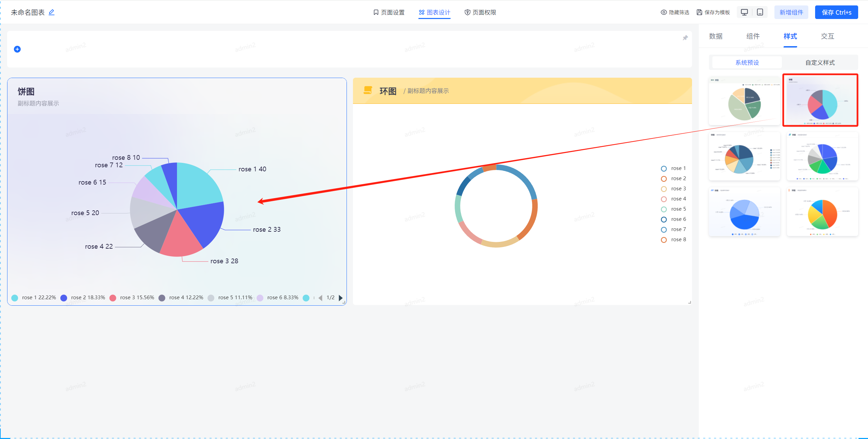Switch to desktop preview mode icon
This screenshot has height=439, width=868.
click(744, 12)
